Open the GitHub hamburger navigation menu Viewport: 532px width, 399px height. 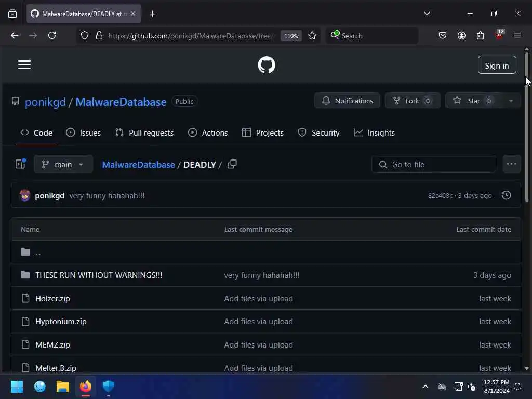[x=24, y=64]
